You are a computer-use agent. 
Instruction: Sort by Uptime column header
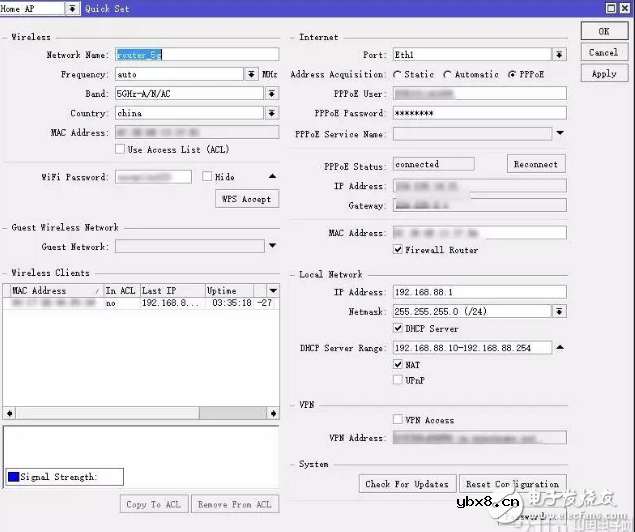coord(230,290)
